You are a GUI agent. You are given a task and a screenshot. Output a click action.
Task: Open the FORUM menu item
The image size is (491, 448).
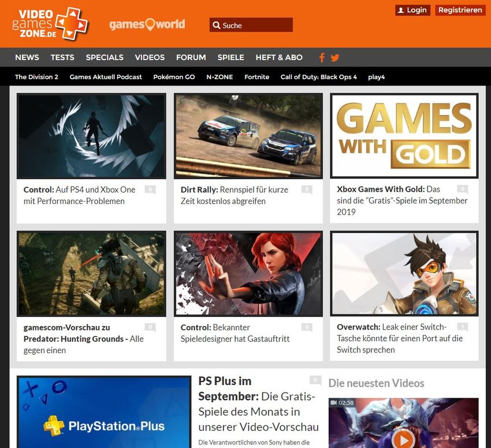click(191, 57)
